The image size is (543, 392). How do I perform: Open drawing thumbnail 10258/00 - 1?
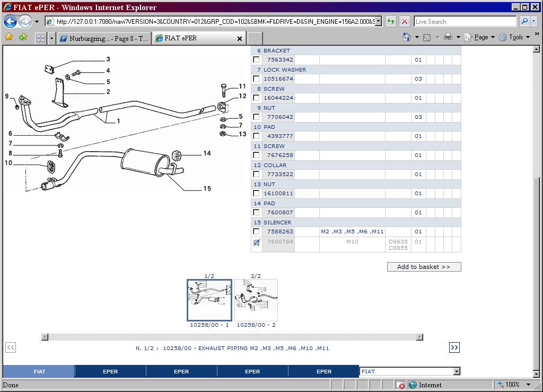tap(209, 300)
